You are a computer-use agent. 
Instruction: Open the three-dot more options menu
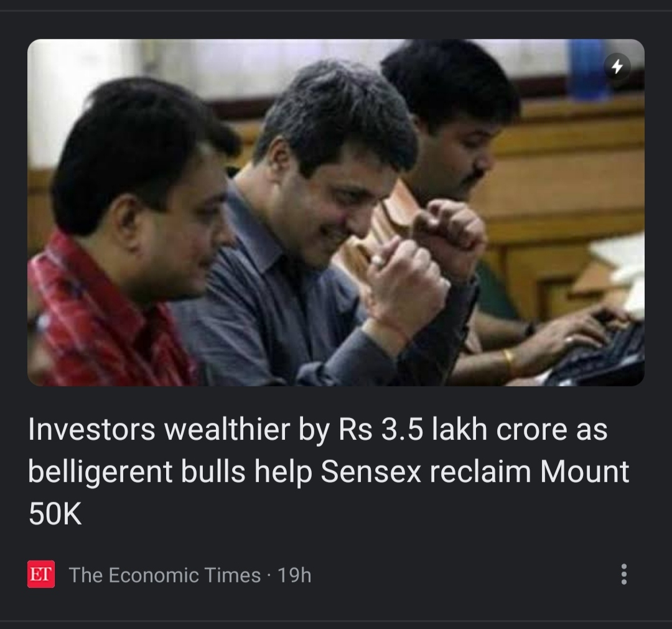(623, 574)
